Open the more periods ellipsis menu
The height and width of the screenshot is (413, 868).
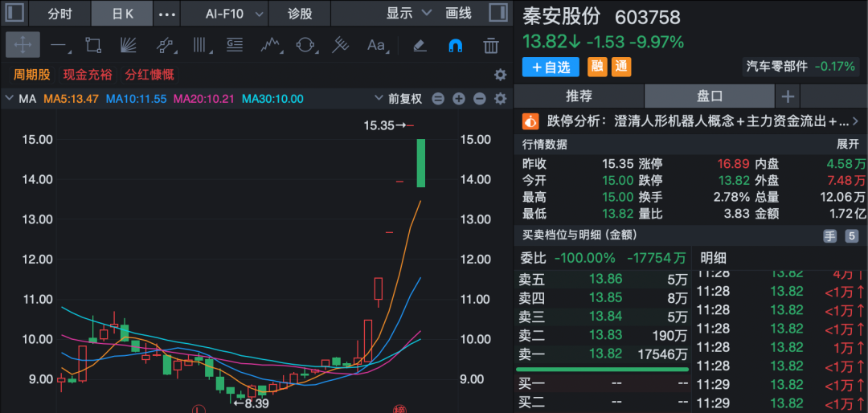(x=166, y=14)
